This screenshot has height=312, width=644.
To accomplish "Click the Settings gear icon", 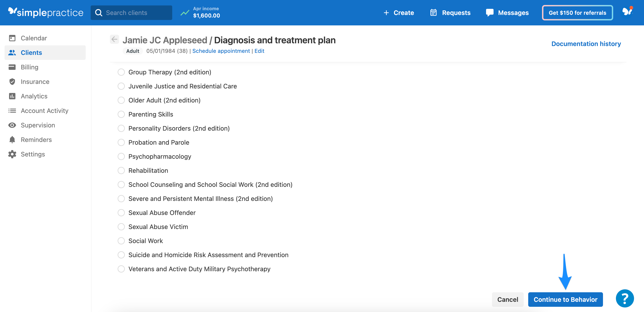I will tap(12, 154).
